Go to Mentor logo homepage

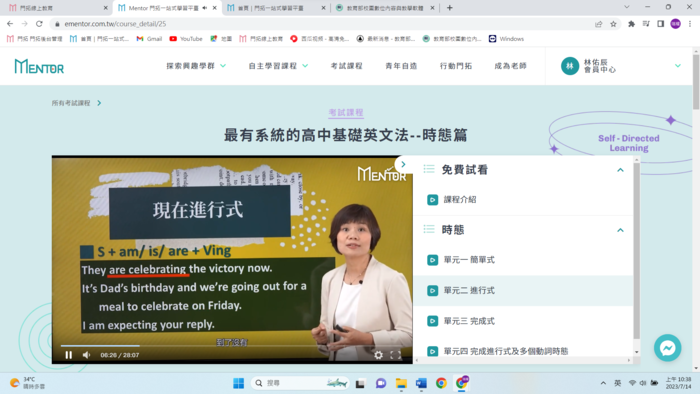pyautogui.click(x=39, y=66)
